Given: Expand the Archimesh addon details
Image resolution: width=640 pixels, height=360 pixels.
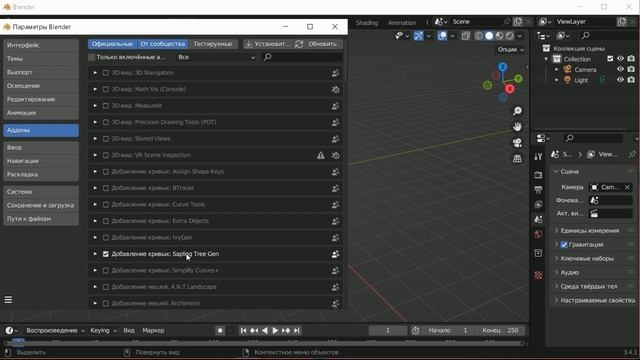Looking at the screenshot, I should pos(95,303).
